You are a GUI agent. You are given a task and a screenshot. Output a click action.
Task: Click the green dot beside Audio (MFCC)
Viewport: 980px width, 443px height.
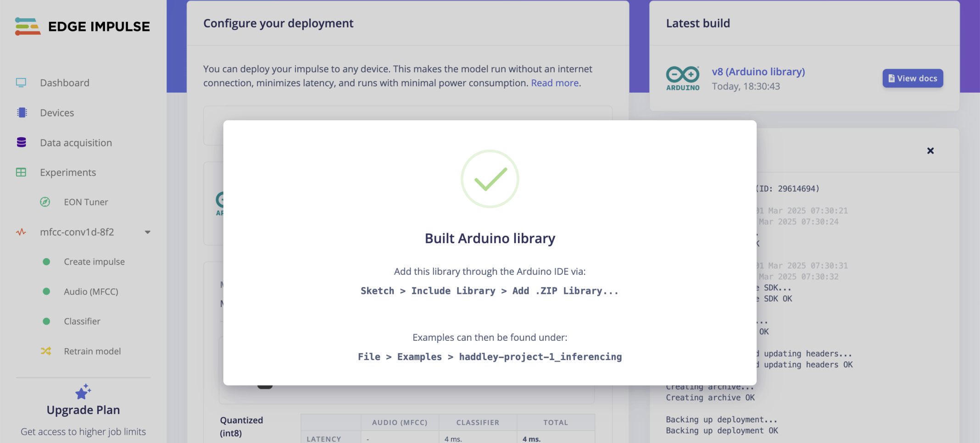46,292
